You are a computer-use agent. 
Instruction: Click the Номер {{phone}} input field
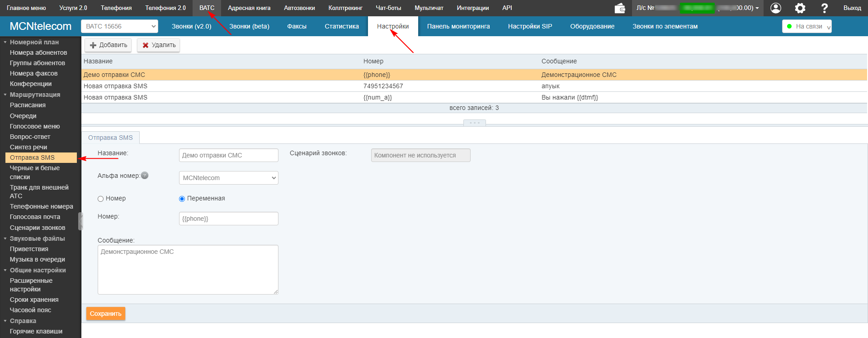pyautogui.click(x=229, y=219)
